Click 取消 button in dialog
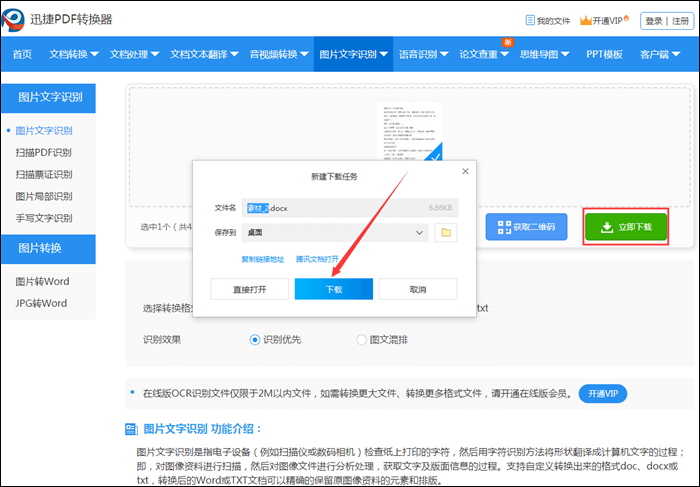 click(418, 289)
